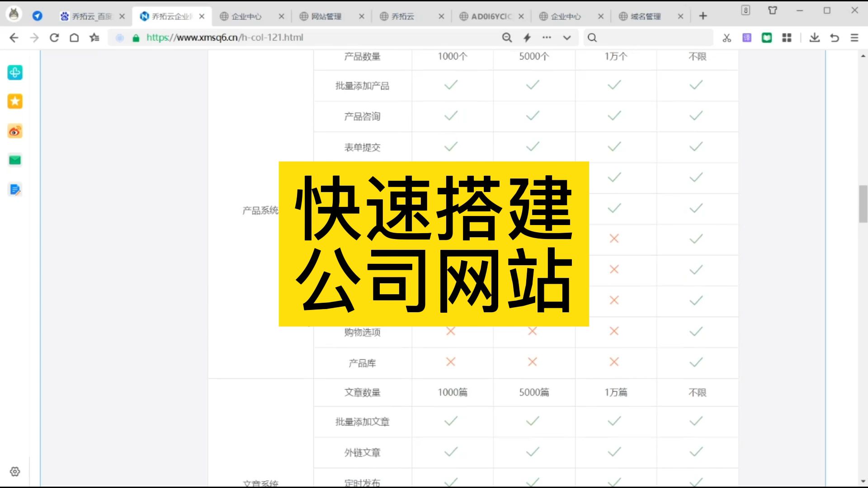This screenshot has height=488, width=868.
Task: Open the page translation tool
Action: coord(746,38)
